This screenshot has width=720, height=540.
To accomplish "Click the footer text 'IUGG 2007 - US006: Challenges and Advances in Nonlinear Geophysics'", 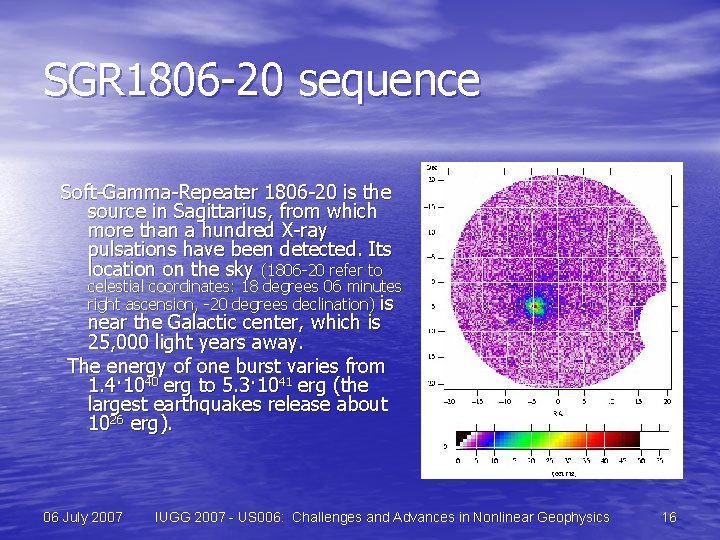I will (x=382, y=518).
